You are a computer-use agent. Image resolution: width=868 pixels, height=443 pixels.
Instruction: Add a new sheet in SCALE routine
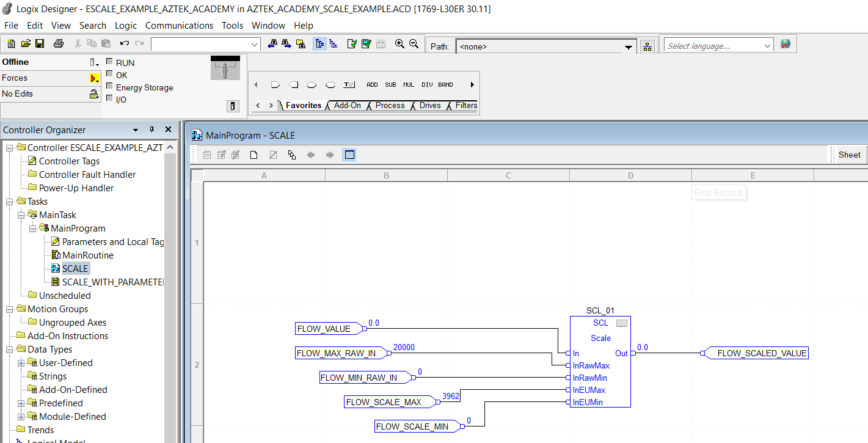click(x=253, y=155)
